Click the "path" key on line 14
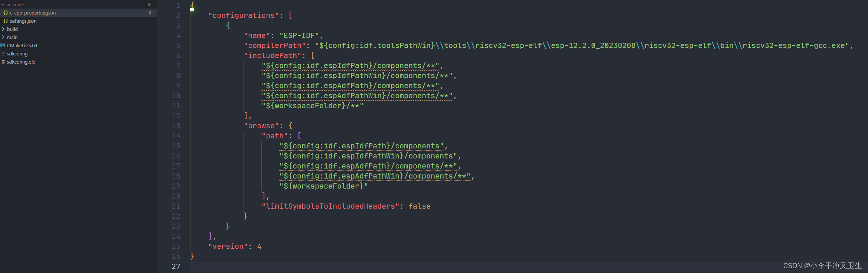The width and height of the screenshot is (868, 273). pyautogui.click(x=275, y=136)
